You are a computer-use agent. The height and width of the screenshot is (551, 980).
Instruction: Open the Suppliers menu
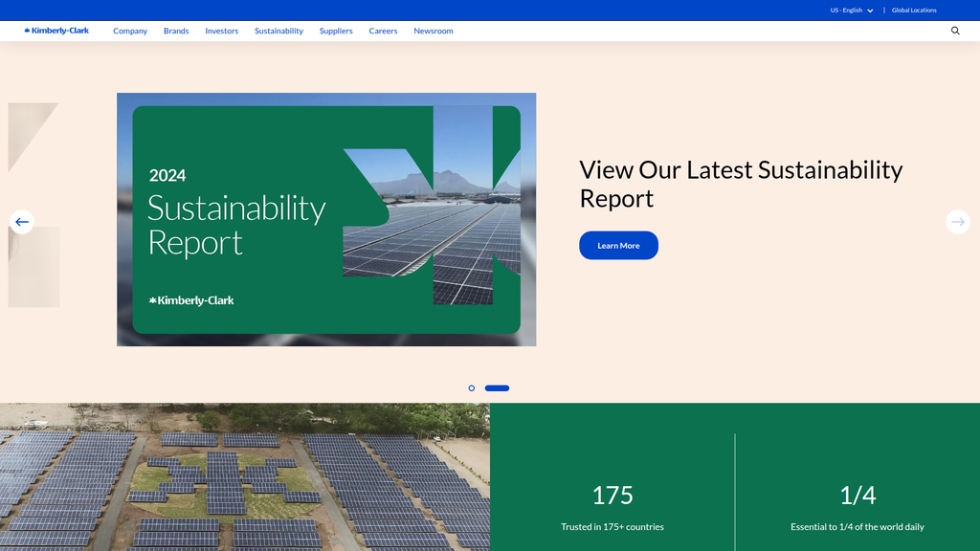click(336, 31)
